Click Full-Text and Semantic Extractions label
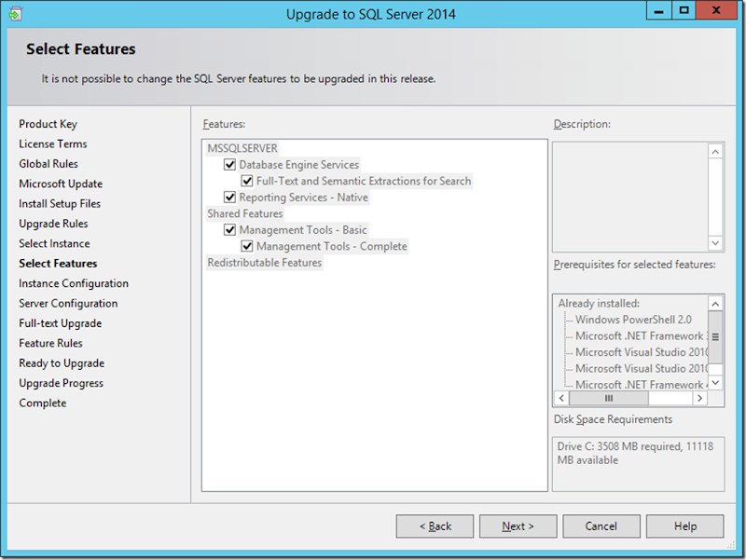746x560 pixels. point(364,181)
